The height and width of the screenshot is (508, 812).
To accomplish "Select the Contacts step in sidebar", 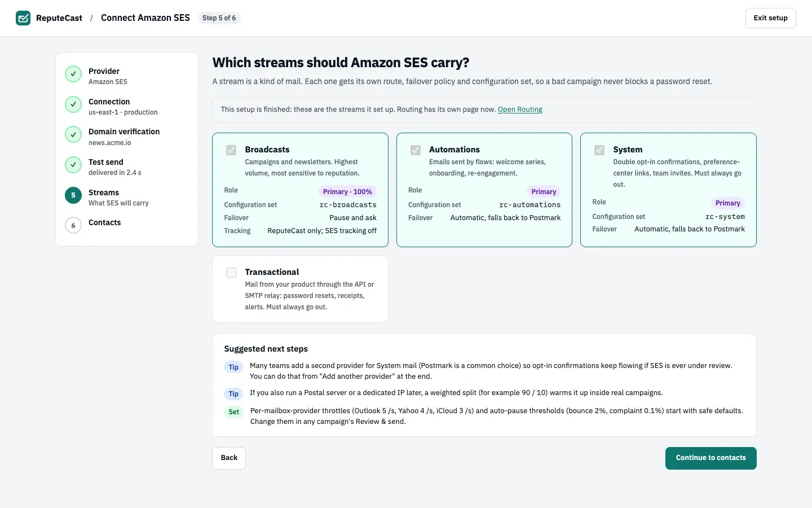I will [x=127, y=225].
